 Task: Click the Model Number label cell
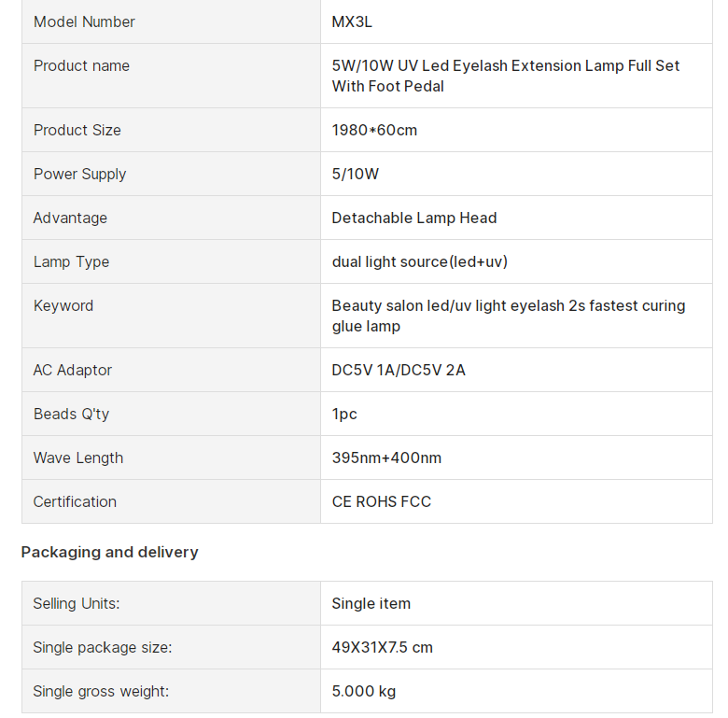[x=84, y=21]
